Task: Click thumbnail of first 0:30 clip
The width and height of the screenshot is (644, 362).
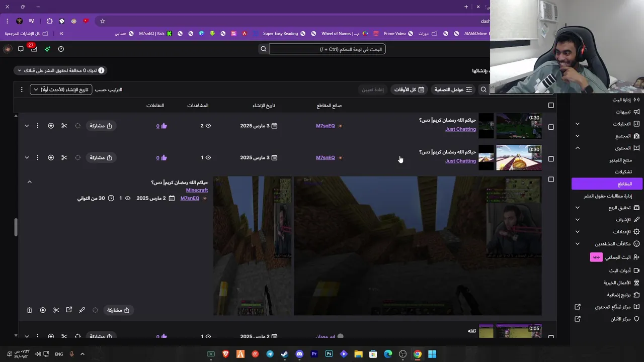Action: [519, 126]
